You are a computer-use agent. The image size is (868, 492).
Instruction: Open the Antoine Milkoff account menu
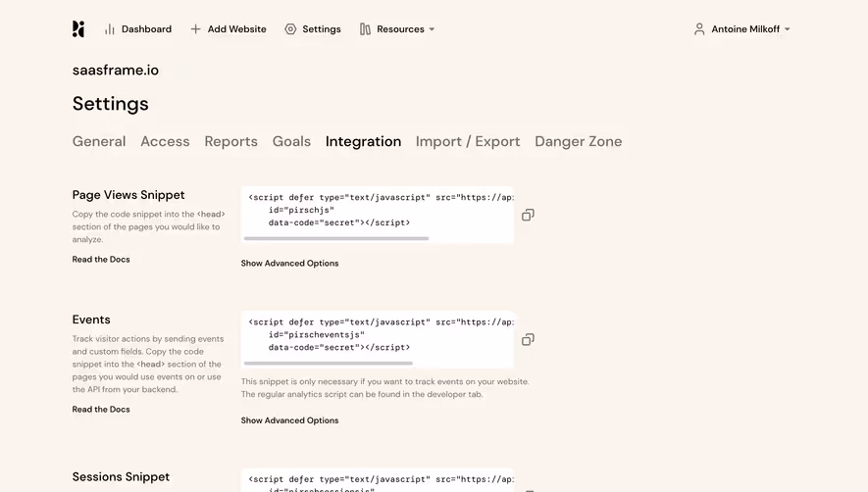741,28
